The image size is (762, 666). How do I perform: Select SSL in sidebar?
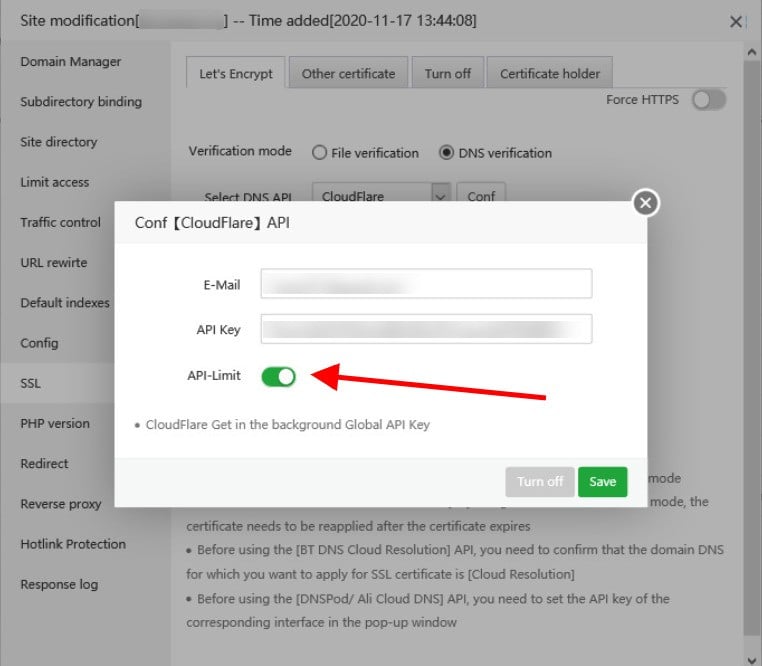(57, 383)
